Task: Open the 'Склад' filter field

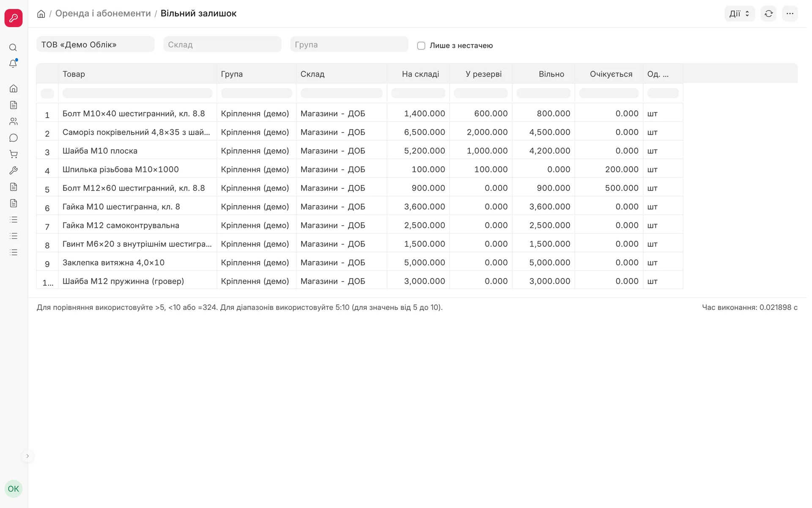Action: click(222, 44)
